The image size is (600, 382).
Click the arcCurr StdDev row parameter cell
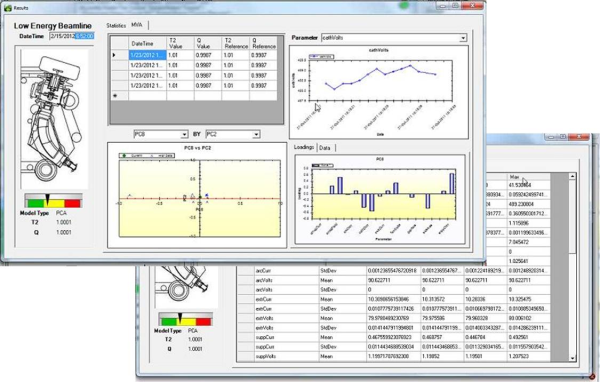click(287, 271)
